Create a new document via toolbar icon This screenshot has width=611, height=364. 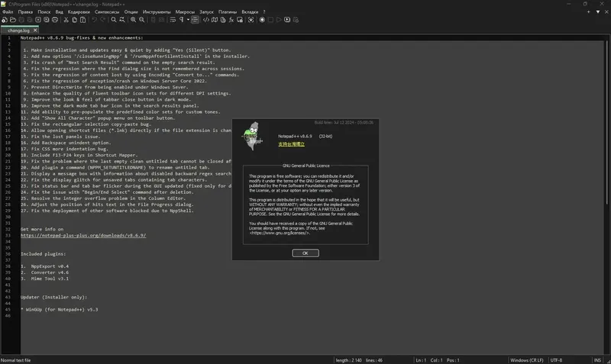pyautogui.click(x=5, y=20)
